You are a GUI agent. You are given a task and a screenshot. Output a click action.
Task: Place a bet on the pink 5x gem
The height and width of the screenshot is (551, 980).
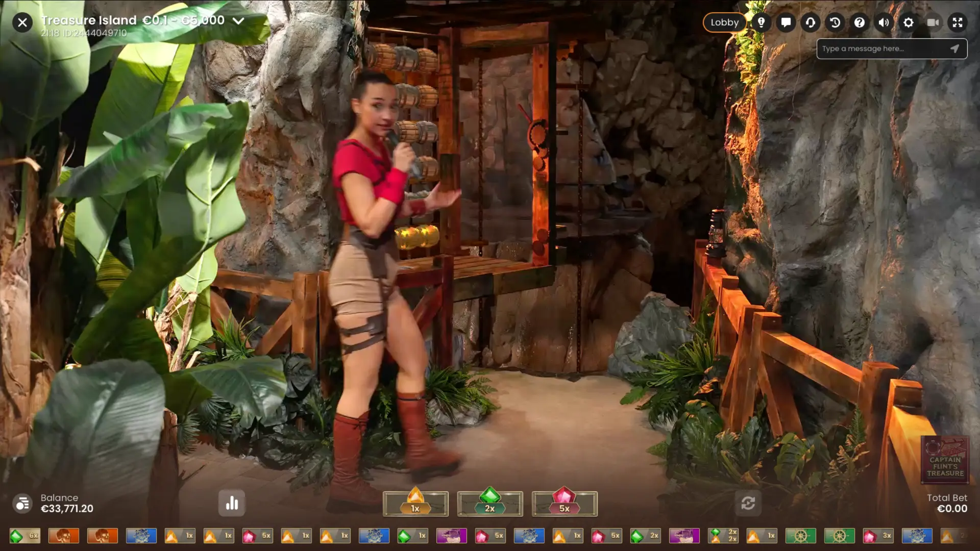point(565,503)
